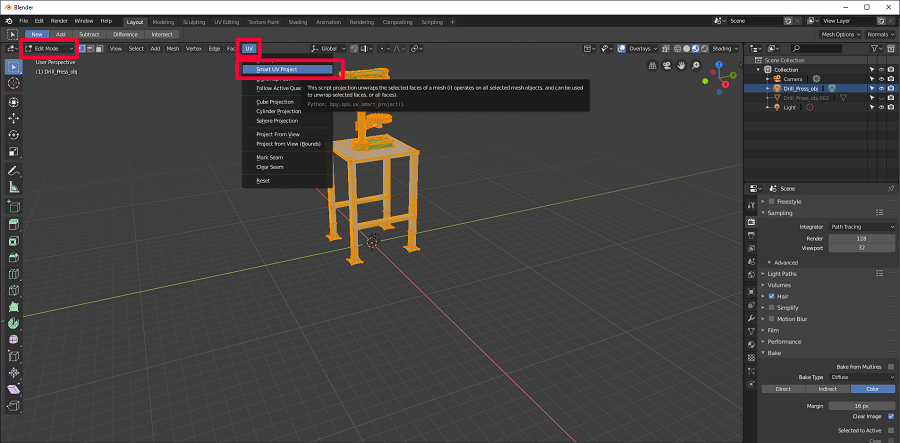Toggle Light visibility eye icon
Image resolution: width=900 pixels, height=443 pixels.
coord(881,107)
